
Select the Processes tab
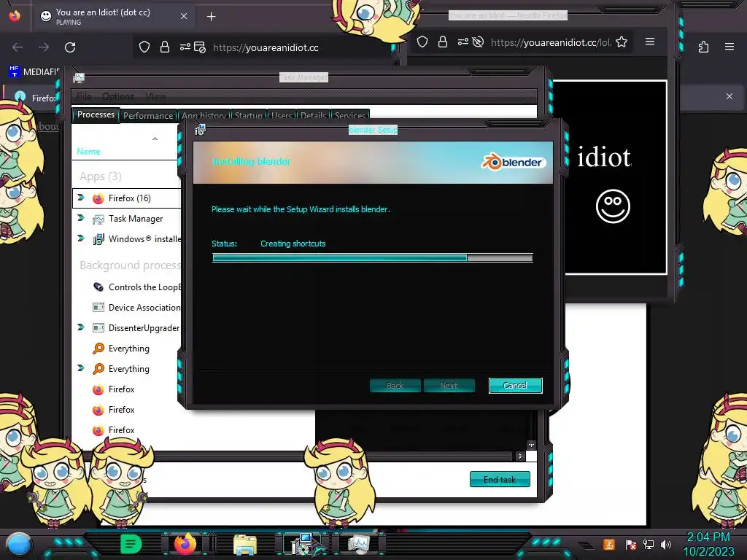click(96, 114)
